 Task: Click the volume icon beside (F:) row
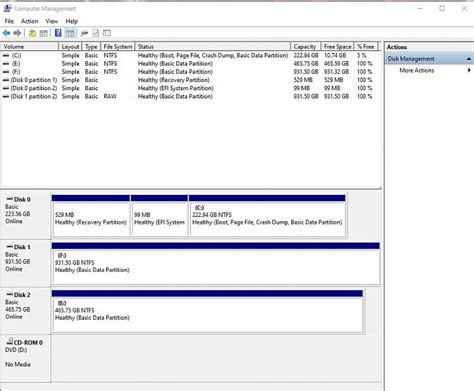click(6, 72)
